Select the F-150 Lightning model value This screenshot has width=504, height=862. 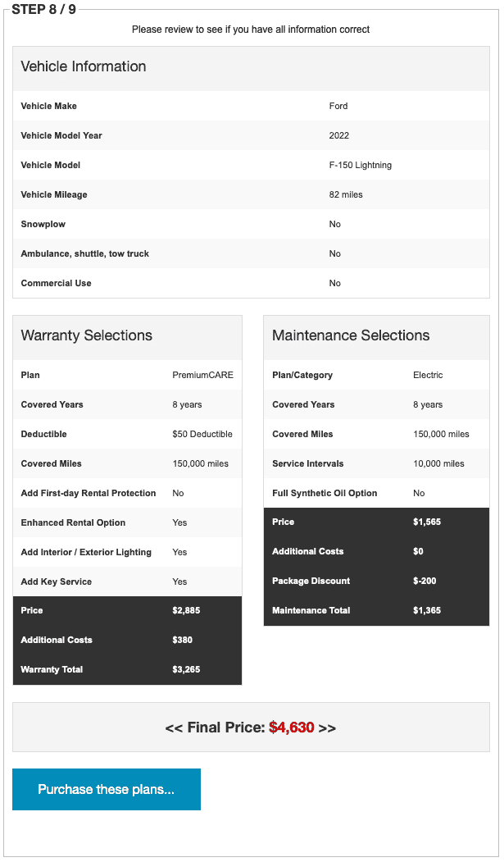pyautogui.click(x=361, y=166)
